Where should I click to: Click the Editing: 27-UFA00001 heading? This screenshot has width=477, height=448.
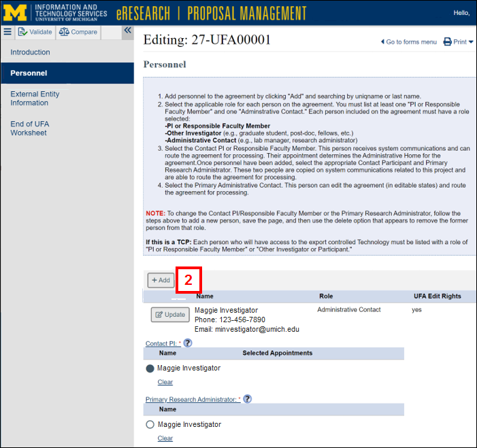[207, 40]
